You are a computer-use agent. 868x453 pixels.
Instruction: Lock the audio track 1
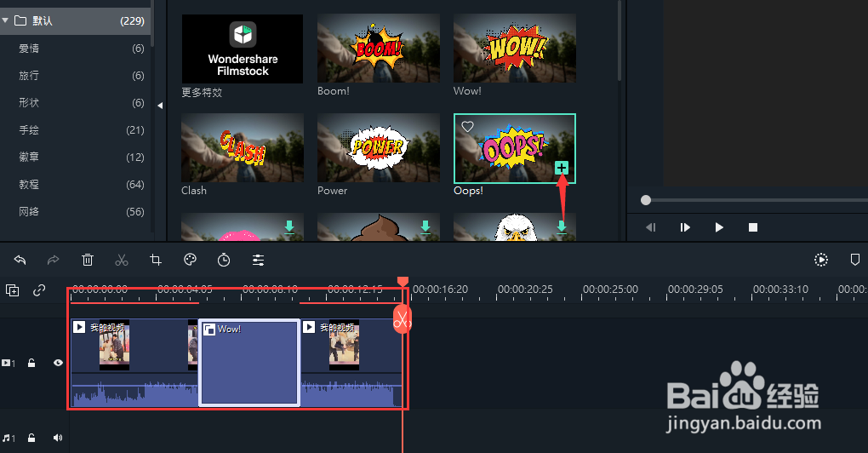pos(31,438)
